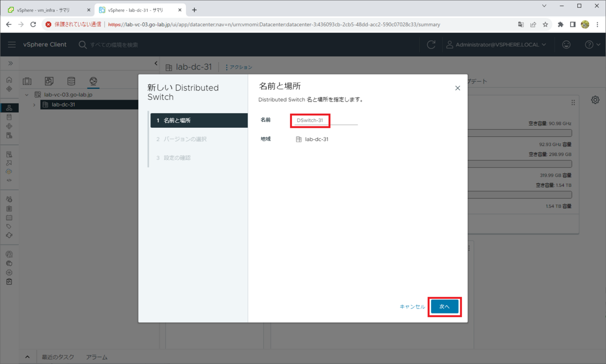Click the DSwitch-31 name input field
This screenshot has width=606, height=364.
326,120
